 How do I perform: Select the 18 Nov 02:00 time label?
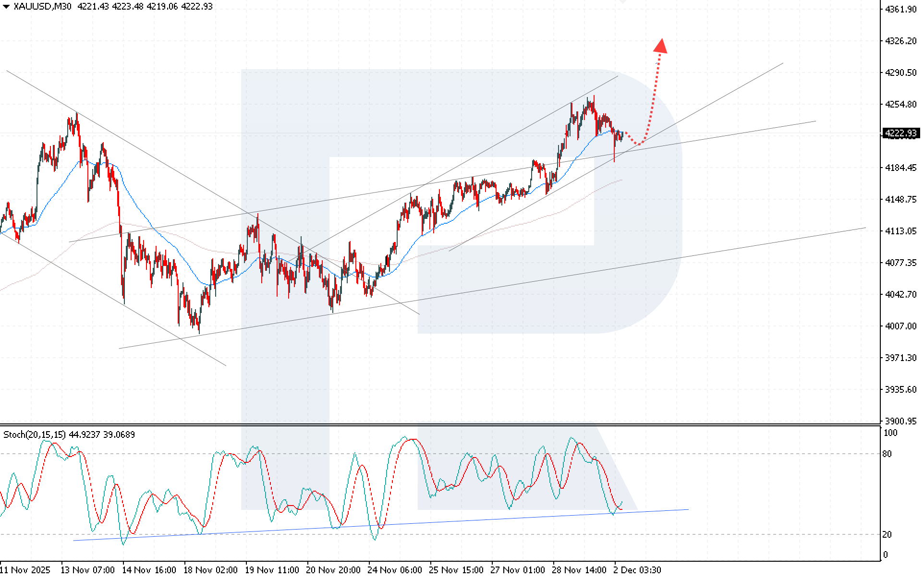tap(210, 570)
